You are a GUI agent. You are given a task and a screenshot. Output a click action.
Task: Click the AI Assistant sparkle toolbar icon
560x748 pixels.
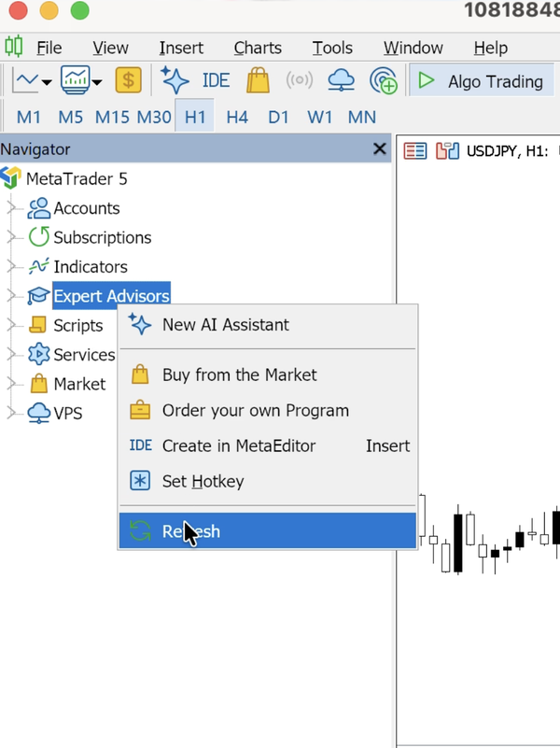tap(175, 79)
